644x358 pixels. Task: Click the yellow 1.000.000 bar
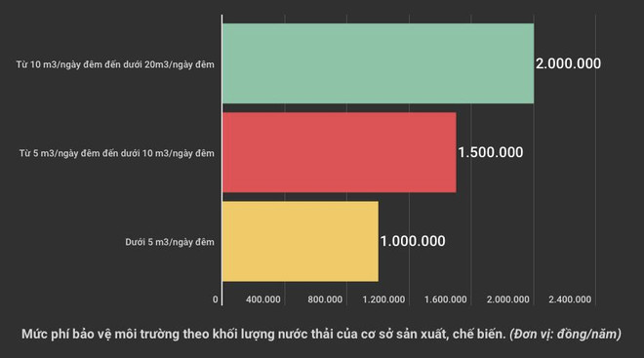[x=301, y=241]
